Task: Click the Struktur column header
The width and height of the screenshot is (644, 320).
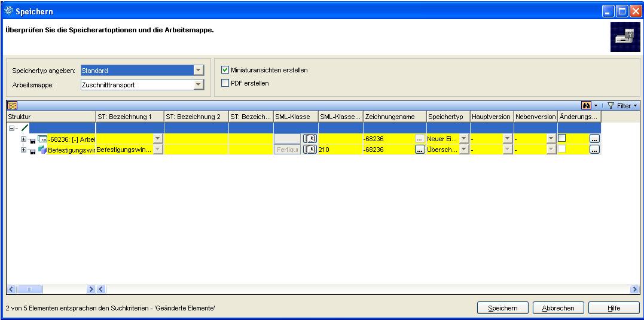Action: point(51,117)
